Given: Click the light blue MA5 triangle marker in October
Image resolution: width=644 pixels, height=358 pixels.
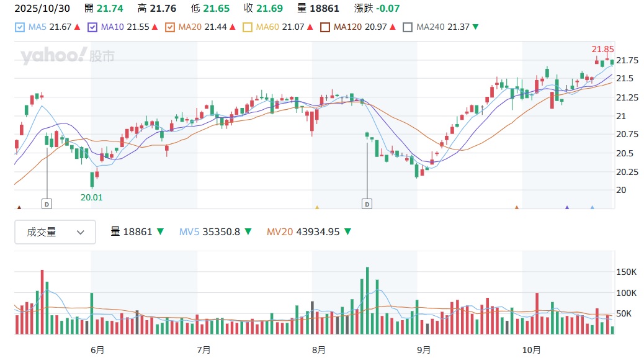Looking at the screenshot, I should pos(592,208).
